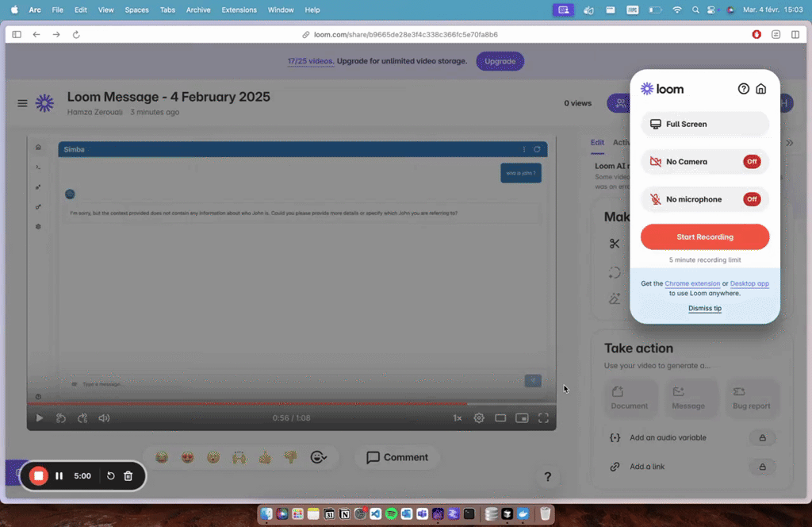Screen dimensions: 812x527
Task: Open Loom home icon in popup
Action: point(760,89)
